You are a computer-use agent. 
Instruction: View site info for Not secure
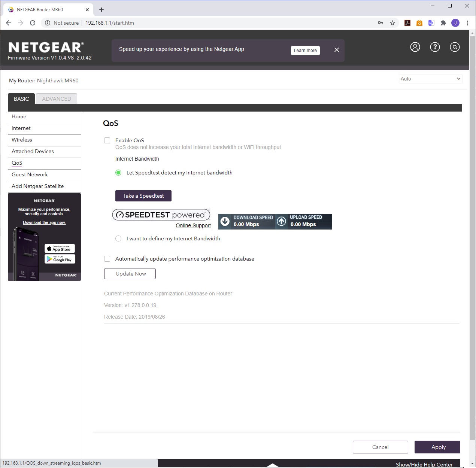pyautogui.click(x=62, y=23)
